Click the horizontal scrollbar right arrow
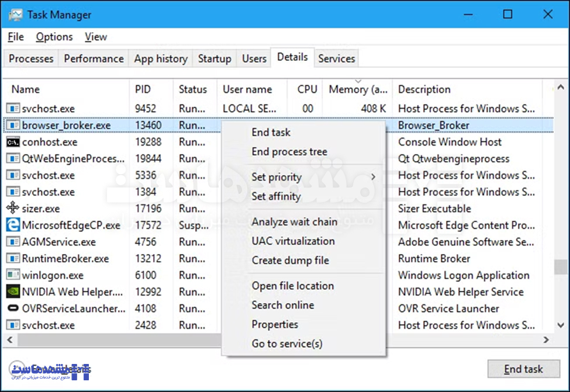570x392 pixels. [x=546, y=339]
